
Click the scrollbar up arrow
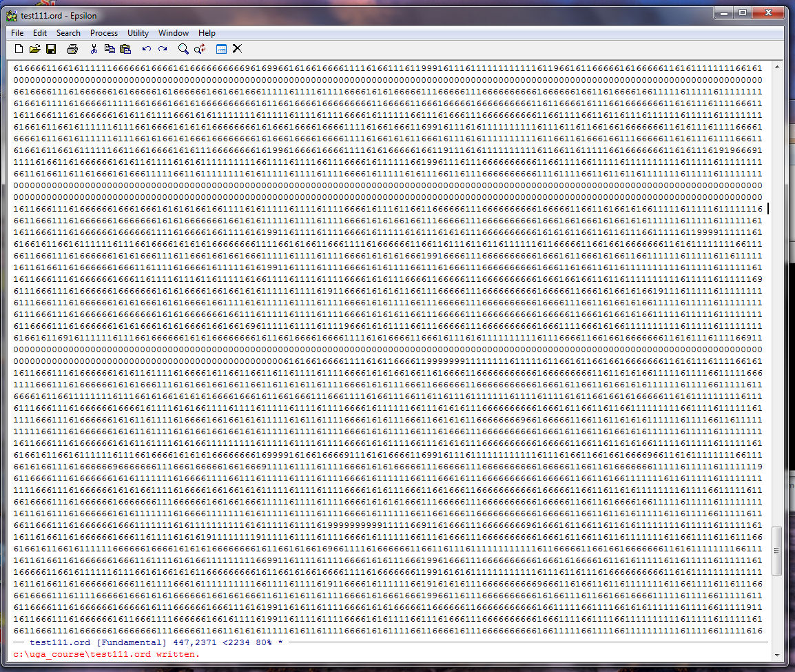point(776,68)
